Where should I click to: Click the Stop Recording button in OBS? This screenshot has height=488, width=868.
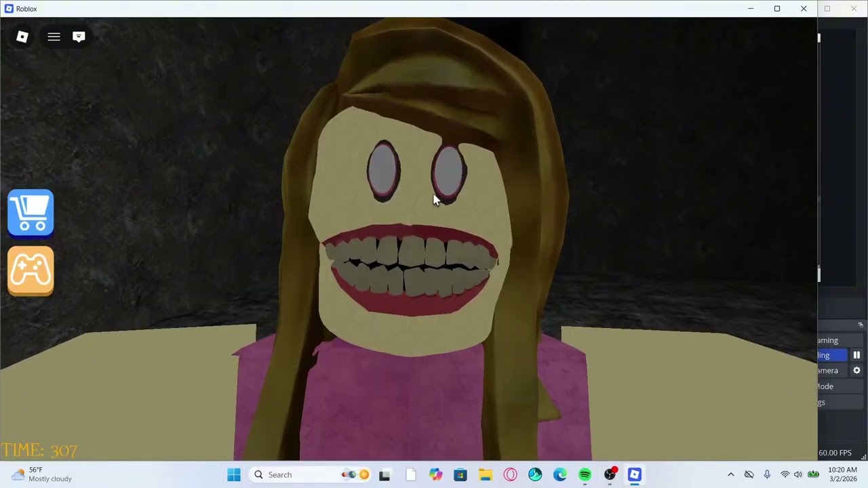(x=833, y=355)
